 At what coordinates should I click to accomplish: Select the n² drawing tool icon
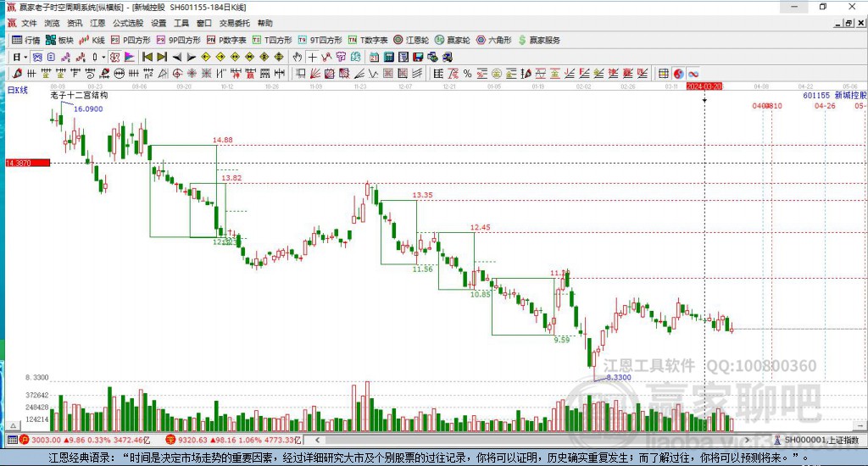[148, 74]
